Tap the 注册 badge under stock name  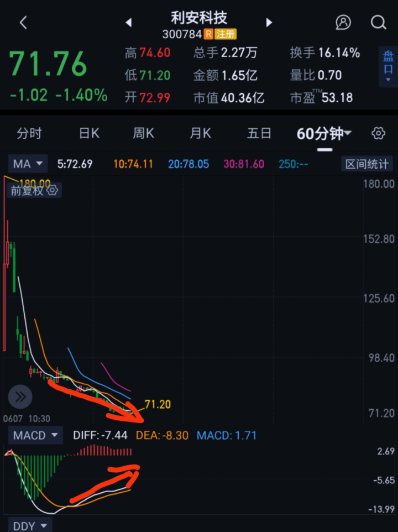[x=226, y=34]
